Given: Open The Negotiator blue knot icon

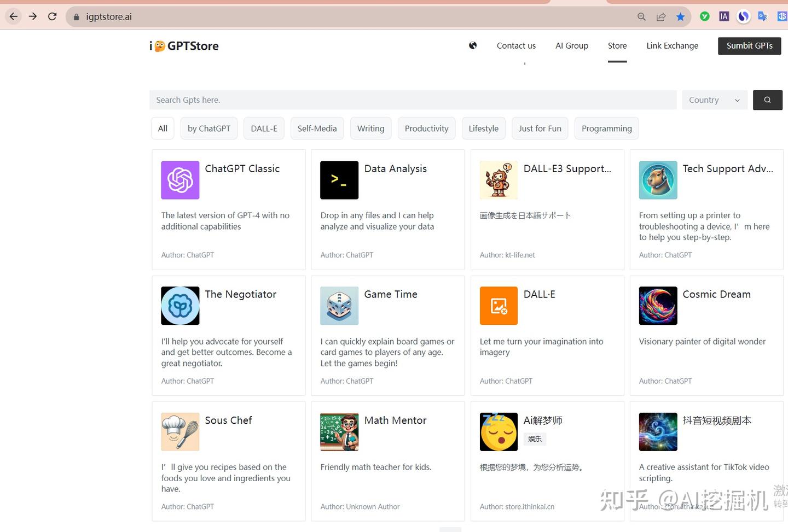Looking at the screenshot, I should tap(180, 306).
